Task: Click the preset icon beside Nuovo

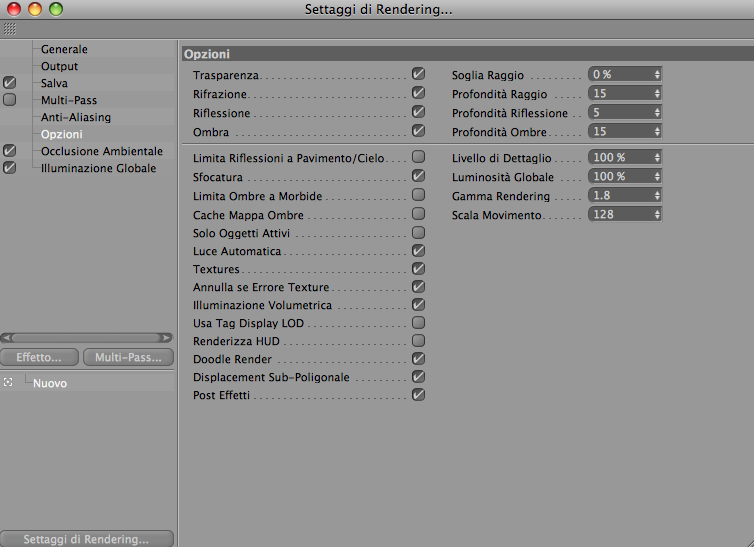Action: coord(8,383)
